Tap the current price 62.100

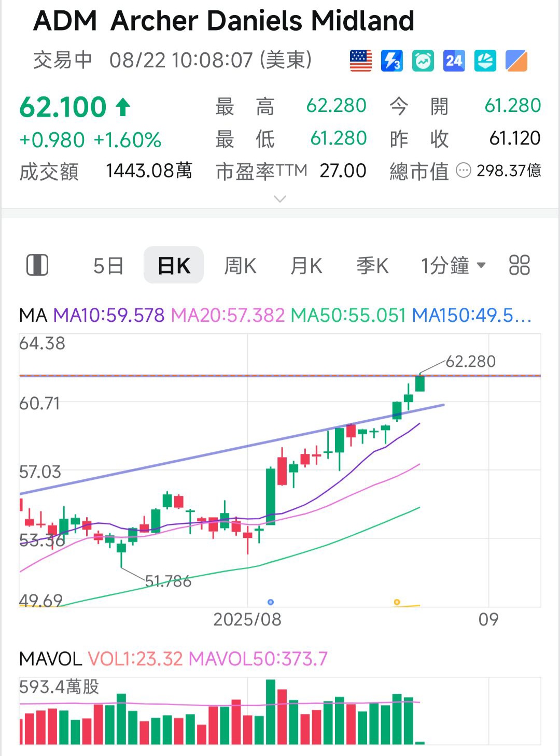pyautogui.click(x=63, y=107)
